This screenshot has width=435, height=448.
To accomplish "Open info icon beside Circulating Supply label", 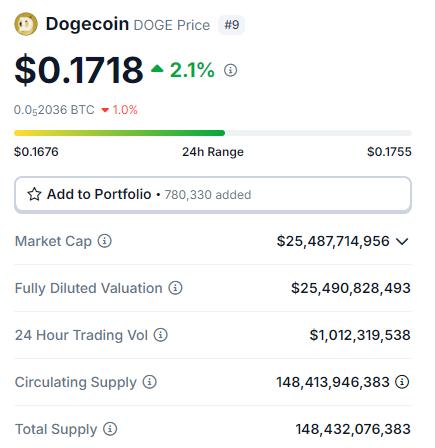I will coord(150,382).
